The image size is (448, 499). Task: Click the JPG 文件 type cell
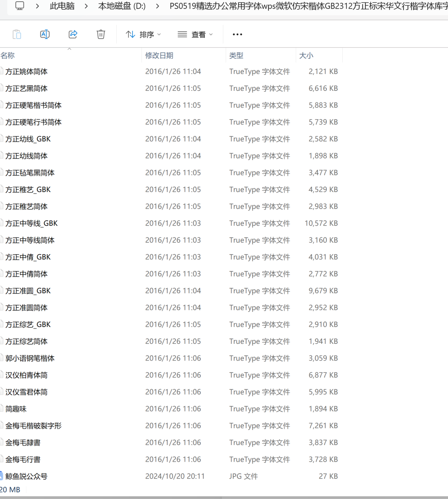(243, 477)
